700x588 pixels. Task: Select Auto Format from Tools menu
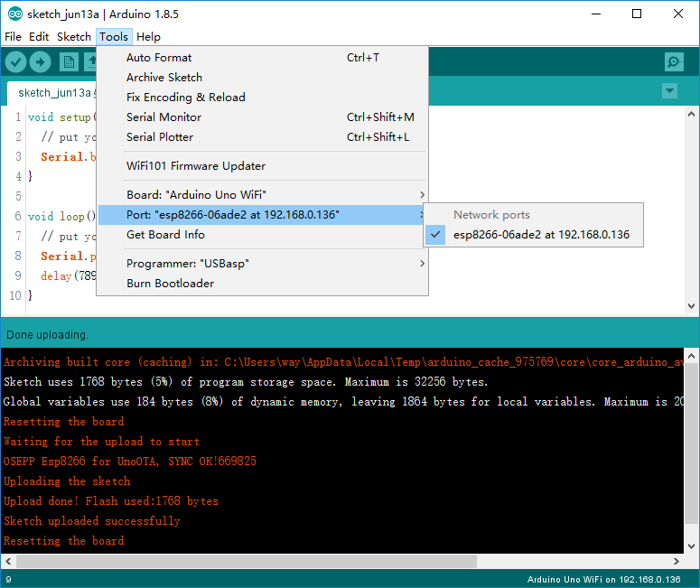[x=159, y=58]
